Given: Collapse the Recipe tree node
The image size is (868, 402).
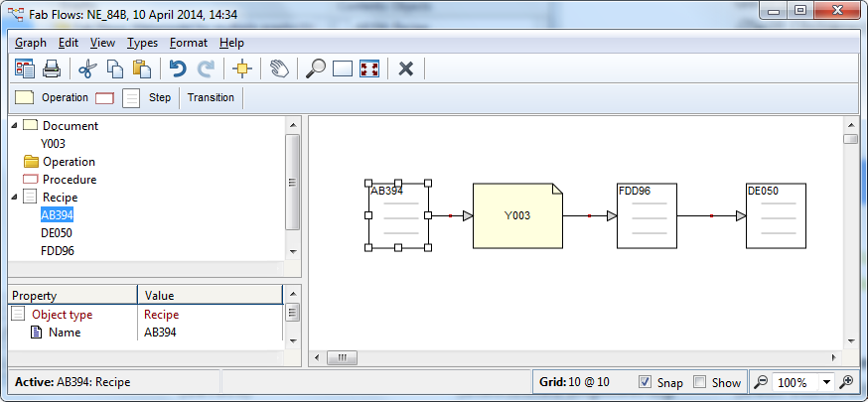Looking at the screenshot, I should point(15,198).
